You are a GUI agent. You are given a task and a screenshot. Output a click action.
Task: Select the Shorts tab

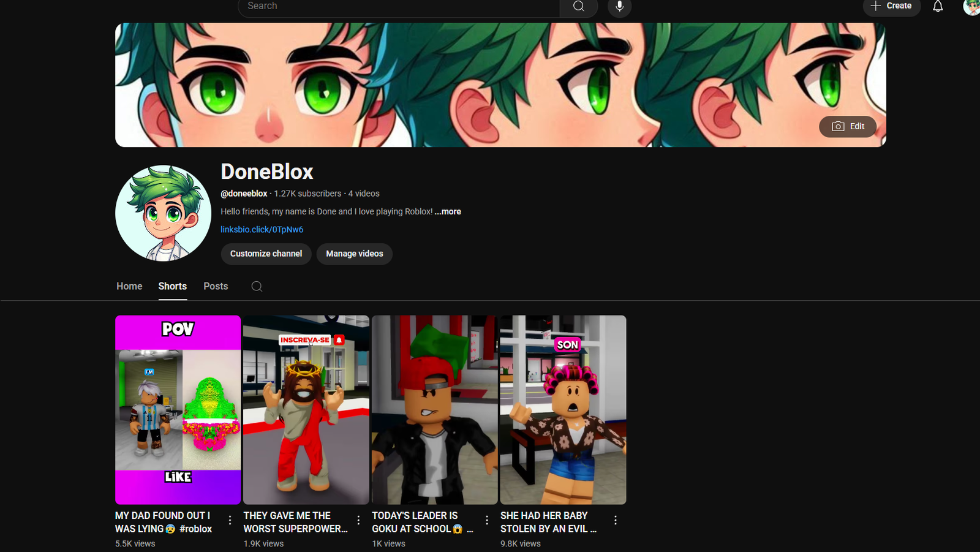(173, 286)
